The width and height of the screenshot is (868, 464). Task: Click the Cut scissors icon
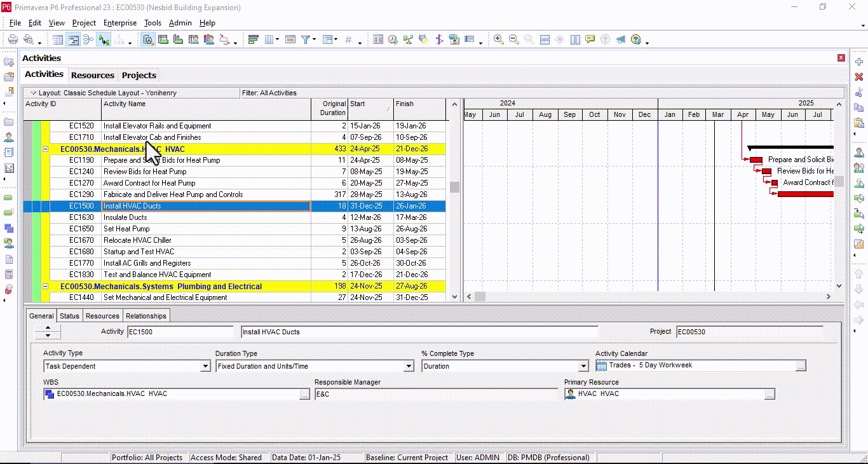(x=859, y=93)
